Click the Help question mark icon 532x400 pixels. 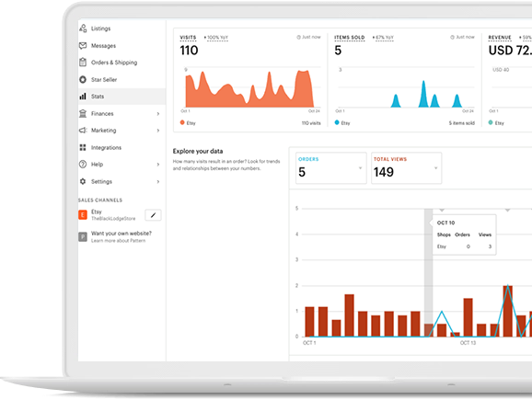pyautogui.click(x=83, y=164)
